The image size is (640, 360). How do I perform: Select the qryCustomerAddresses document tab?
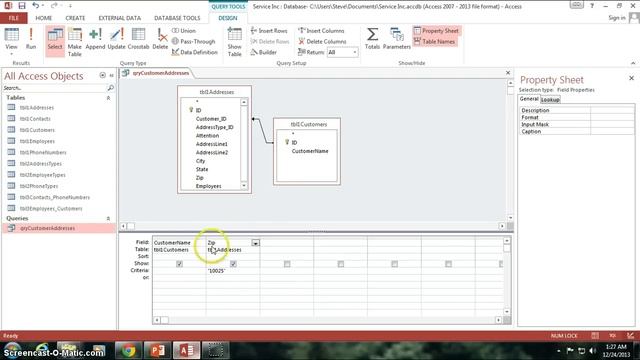pyautogui.click(x=157, y=73)
